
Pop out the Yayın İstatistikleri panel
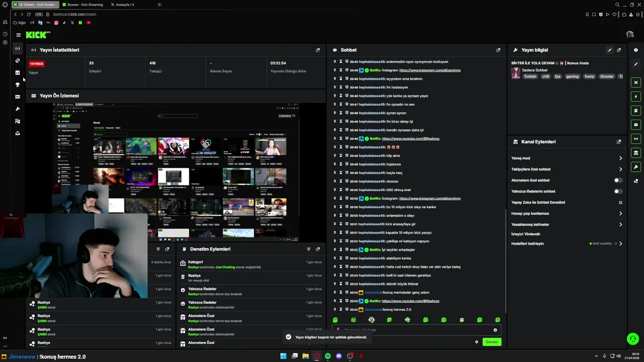tap(317, 50)
